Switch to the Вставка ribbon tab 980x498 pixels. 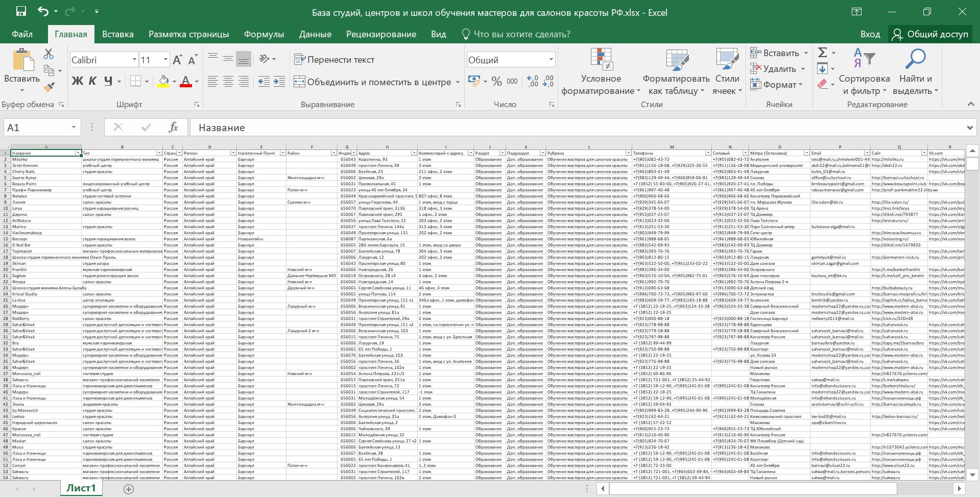[117, 34]
